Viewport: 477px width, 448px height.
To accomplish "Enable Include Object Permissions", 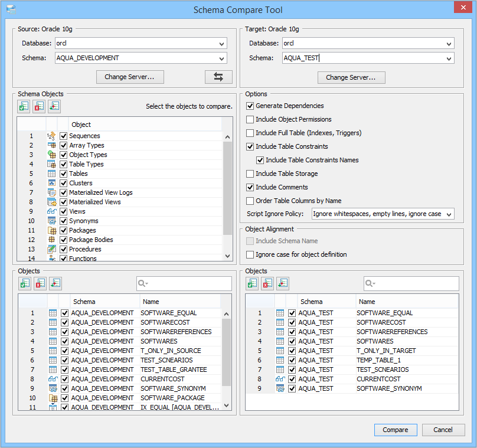I will coord(250,119).
